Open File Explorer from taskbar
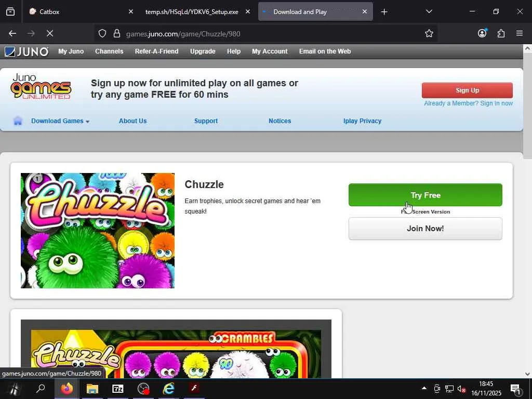Image resolution: width=532 pixels, height=399 pixels. 92,389
